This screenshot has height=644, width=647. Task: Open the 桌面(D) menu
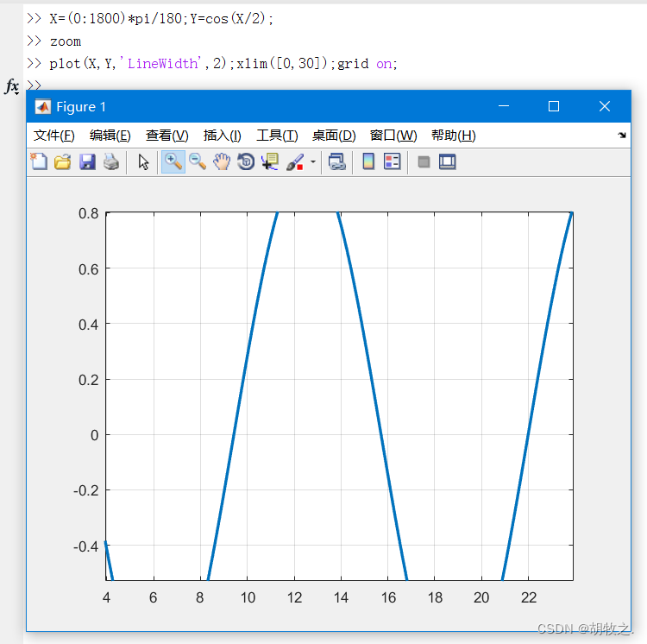334,136
